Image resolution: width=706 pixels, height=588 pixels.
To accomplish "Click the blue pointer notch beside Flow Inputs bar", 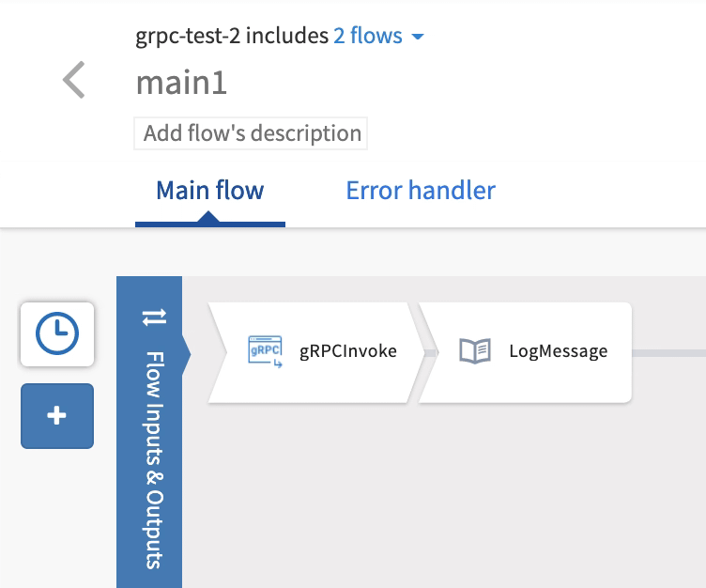I will (x=186, y=353).
